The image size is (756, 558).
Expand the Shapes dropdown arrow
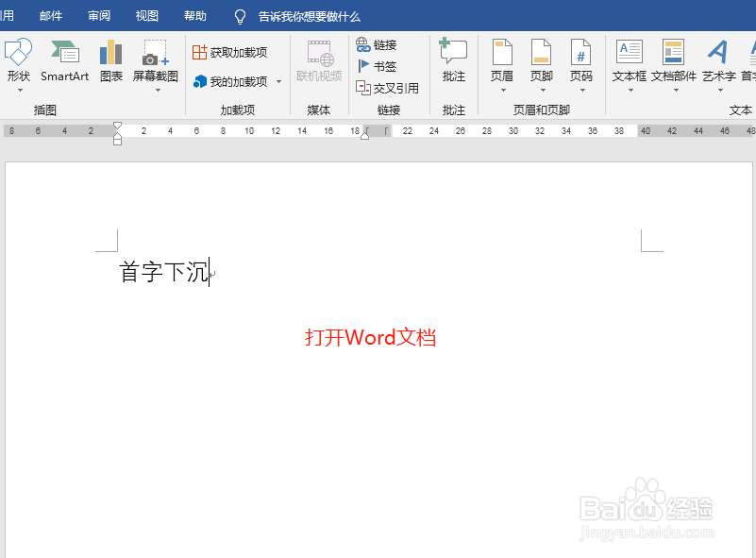(x=20, y=91)
